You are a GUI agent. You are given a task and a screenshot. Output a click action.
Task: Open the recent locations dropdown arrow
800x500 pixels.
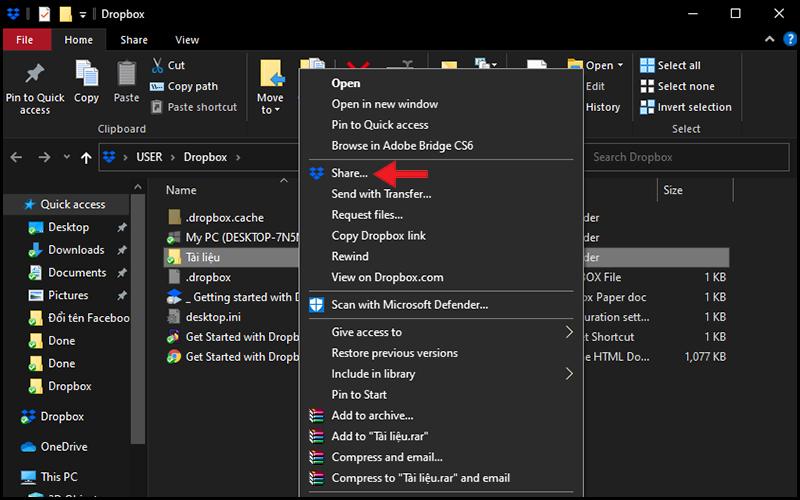(66, 157)
